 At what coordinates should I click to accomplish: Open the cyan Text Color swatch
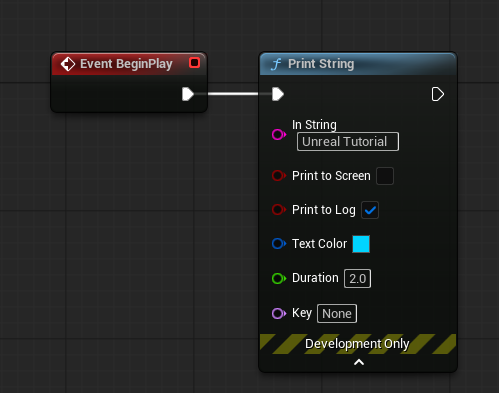[x=361, y=244]
